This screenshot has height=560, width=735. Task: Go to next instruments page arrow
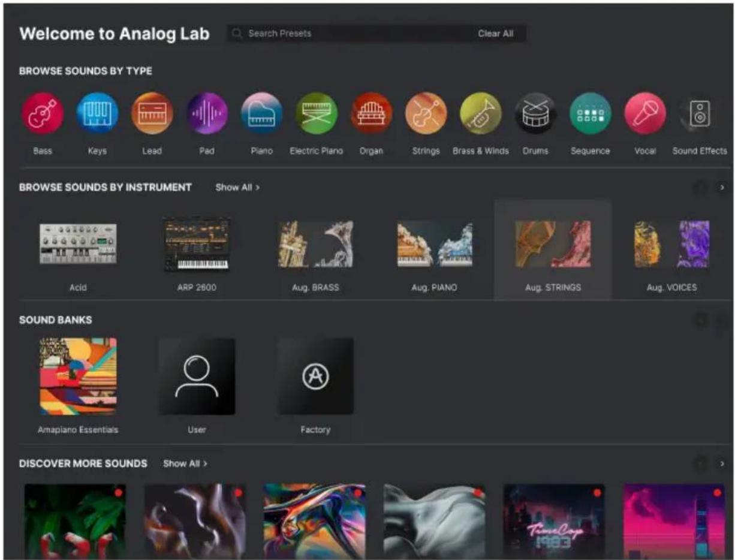(x=722, y=188)
